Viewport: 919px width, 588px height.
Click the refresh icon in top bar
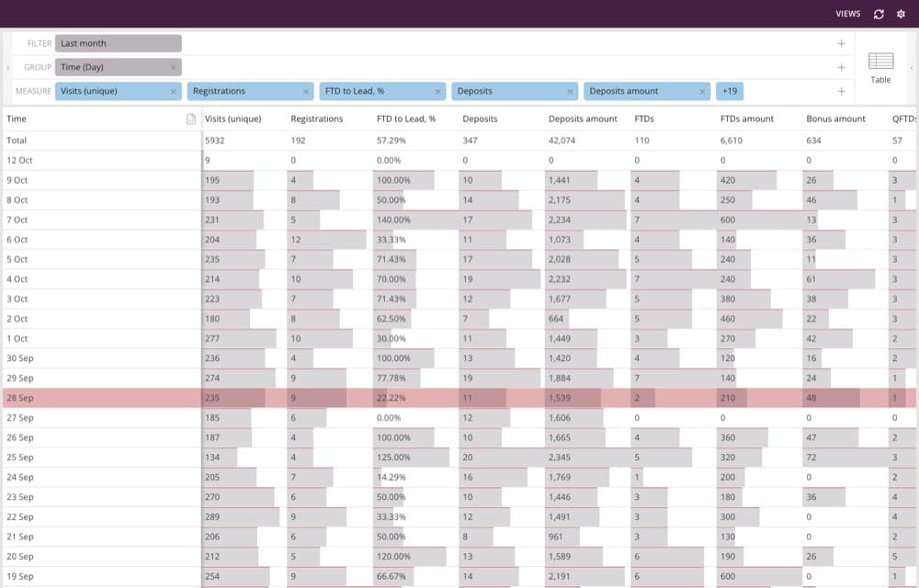pos(878,14)
